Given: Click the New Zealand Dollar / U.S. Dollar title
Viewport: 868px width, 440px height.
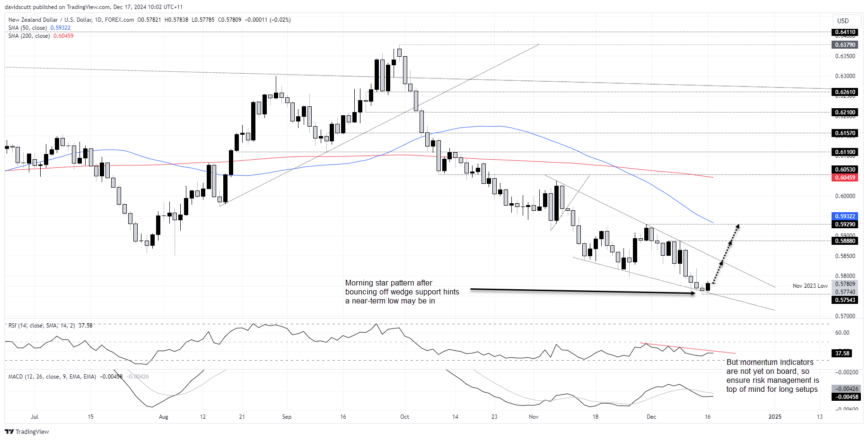Looking at the screenshot, I should (50, 20).
